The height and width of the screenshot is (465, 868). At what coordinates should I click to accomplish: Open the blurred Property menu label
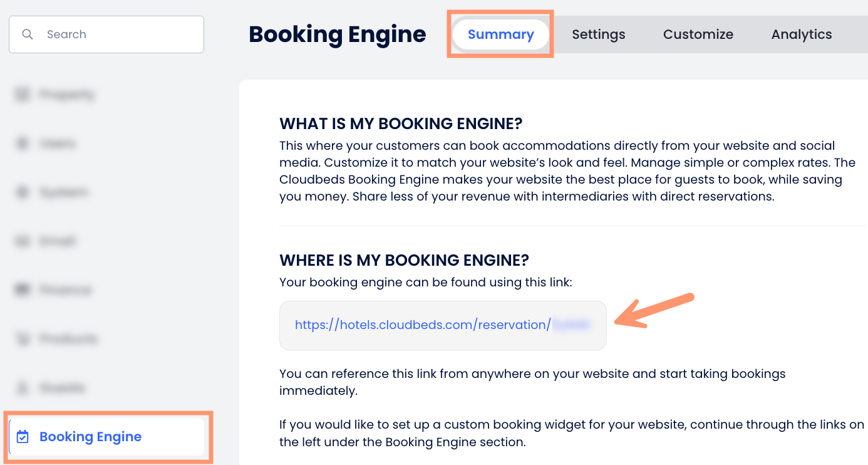click(x=67, y=95)
